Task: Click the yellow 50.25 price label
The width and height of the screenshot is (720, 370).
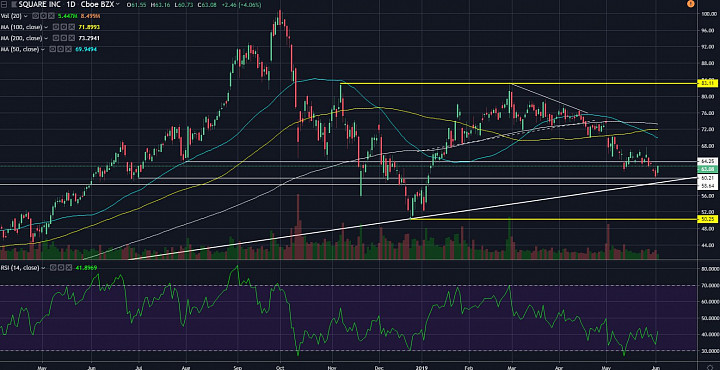Action: (707, 220)
